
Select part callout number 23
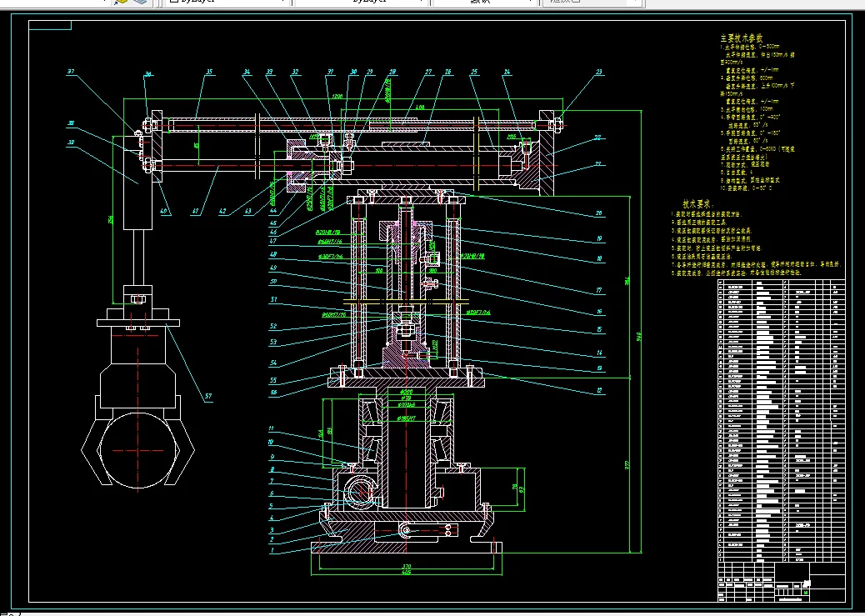599,72
